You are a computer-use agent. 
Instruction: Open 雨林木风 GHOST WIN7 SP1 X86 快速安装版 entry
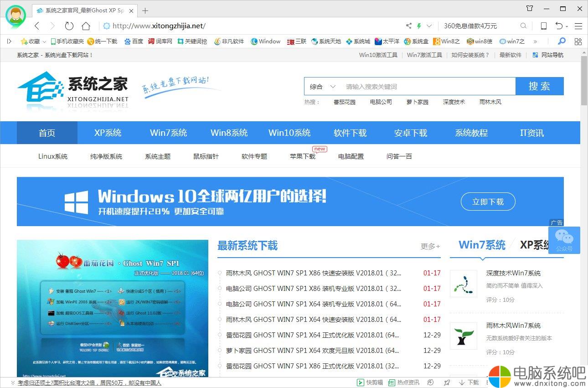tap(314, 273)
